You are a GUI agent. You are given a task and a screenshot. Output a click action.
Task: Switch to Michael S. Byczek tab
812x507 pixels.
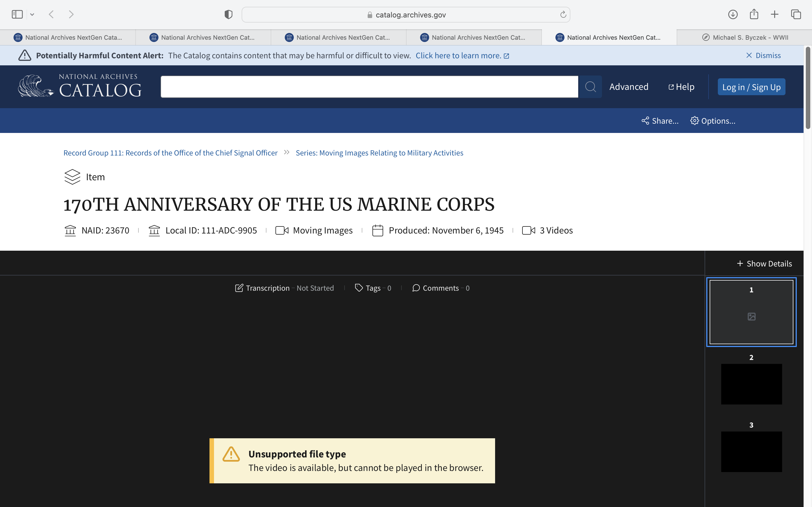pyautogui.click(x=745, y=37)
